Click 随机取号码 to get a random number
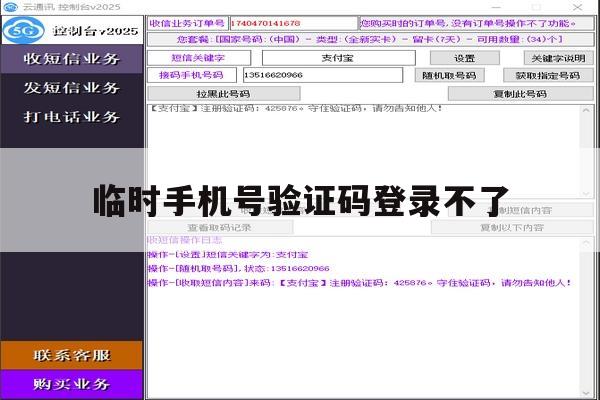This screenshot has width=600, height=400. coord(450,75)
